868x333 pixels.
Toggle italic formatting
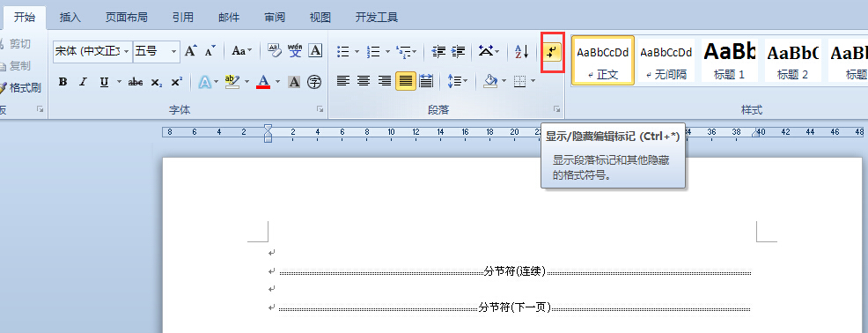83,82
